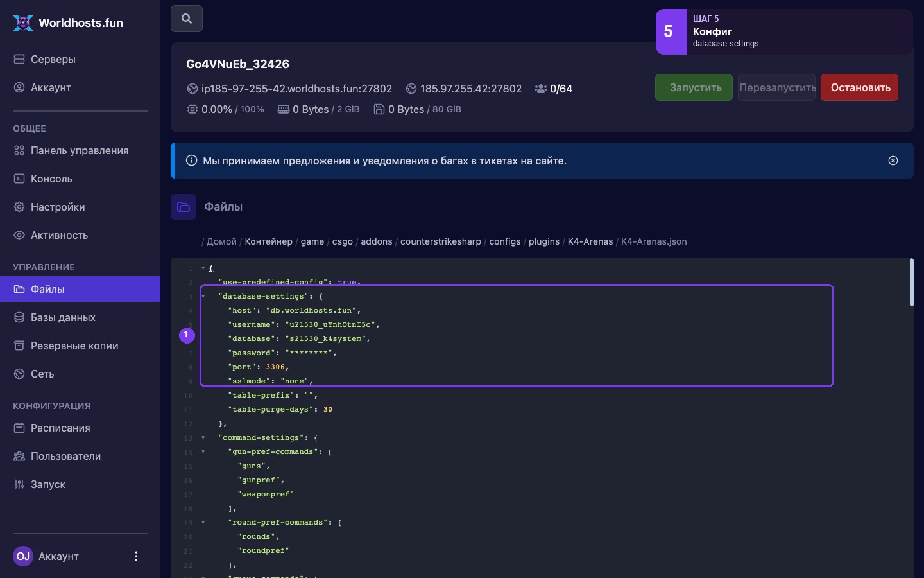Viewport: 924px width, 578px height.
Task: Click the search magnifier icon button
Action: [187, 19]
